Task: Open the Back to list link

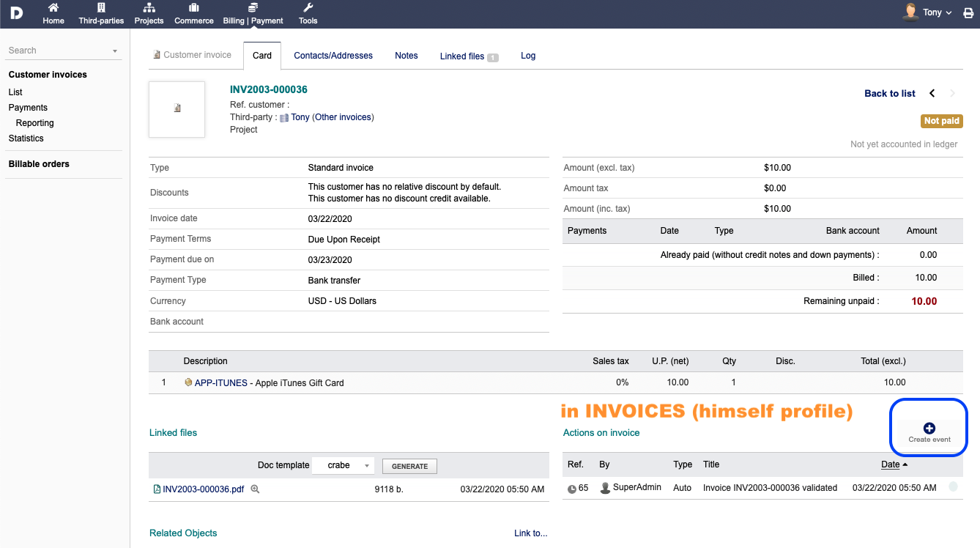Action: click(x=890, y=93)
